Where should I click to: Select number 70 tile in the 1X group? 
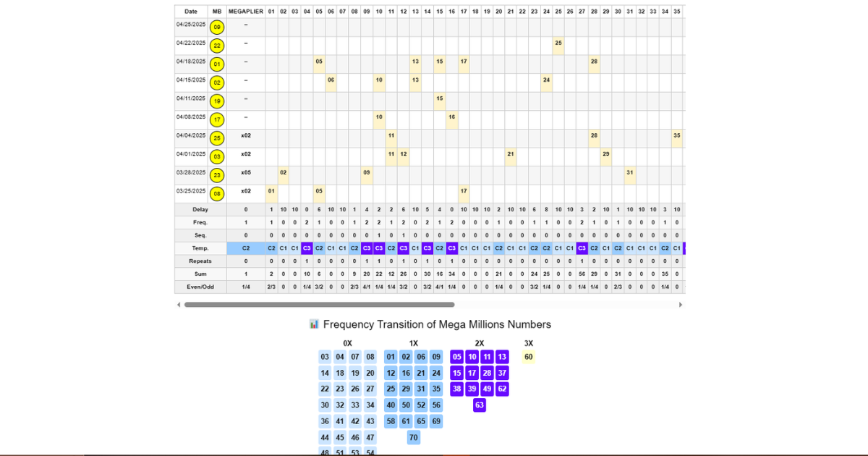[414, 438]
